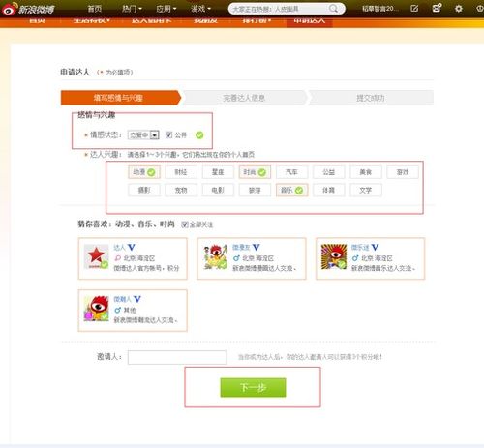This screenshot has width=484, height=448.
Task: Deselect the 时尚 interest tag
Action: 255,172
